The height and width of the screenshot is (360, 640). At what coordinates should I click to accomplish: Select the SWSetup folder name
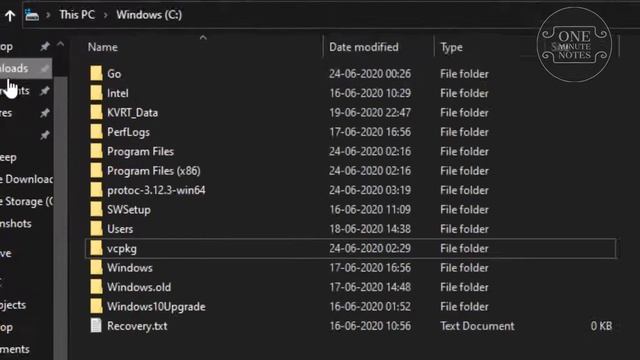click(129, 210)
